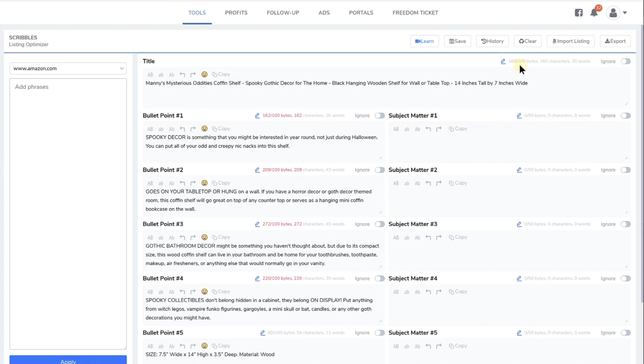The height and width of the screenshot is (364, 644).
Task: Toggle Ignore for the Title field
Action: point(625,61)
